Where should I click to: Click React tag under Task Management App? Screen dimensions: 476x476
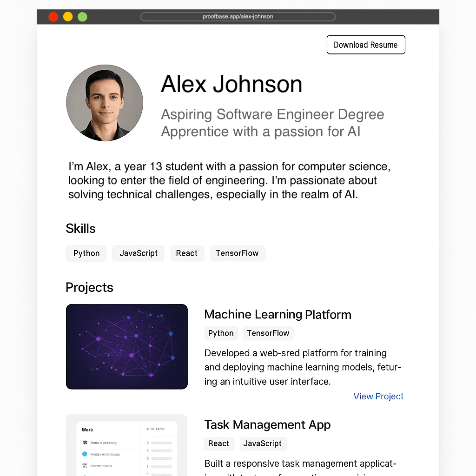pyautogui.click(x=218, y=443)
